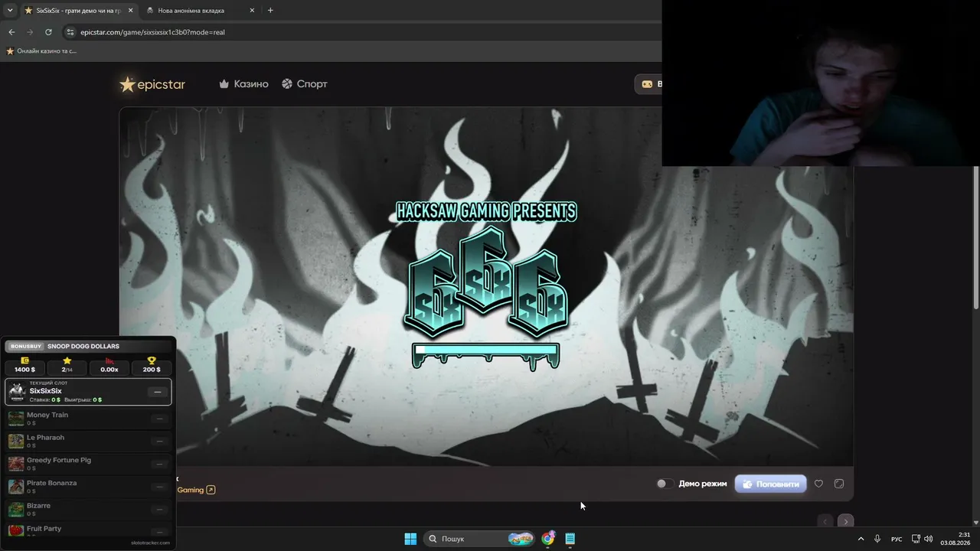Viewport: 980px width, 551px height.
Task: Enter fullscreen mode for the game
Action: (x=839, y=484)
